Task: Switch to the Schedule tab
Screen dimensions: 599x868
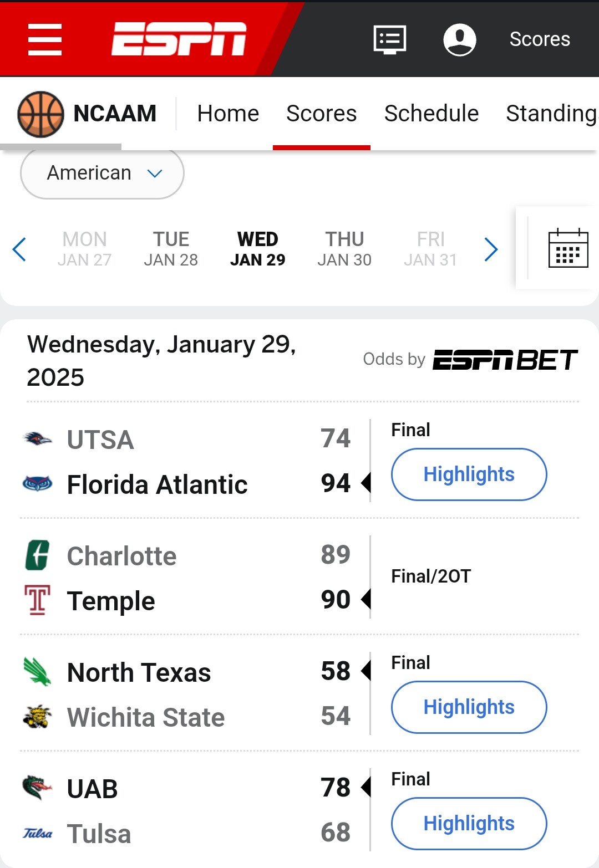Action: (x=431, y=114)
